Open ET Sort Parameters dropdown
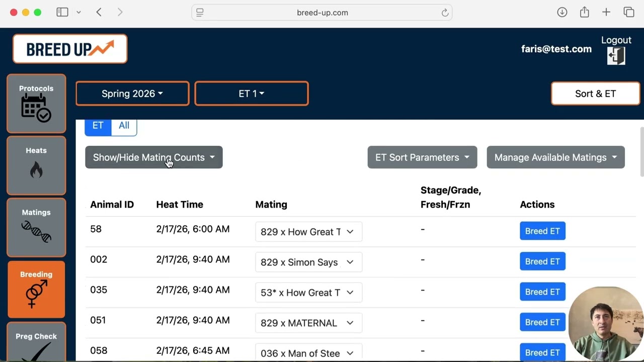Viewport: 644px width, 362px height. pos(422,157)
